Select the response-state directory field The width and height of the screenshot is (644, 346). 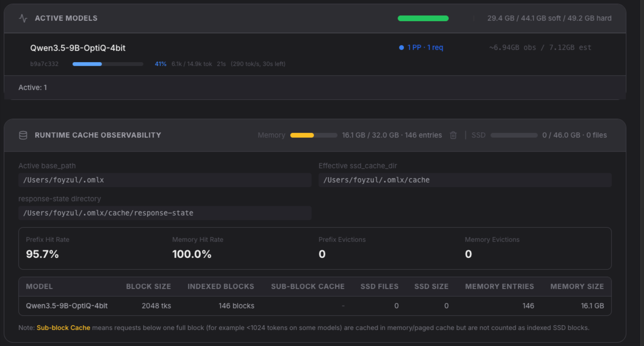pos(165,213)
